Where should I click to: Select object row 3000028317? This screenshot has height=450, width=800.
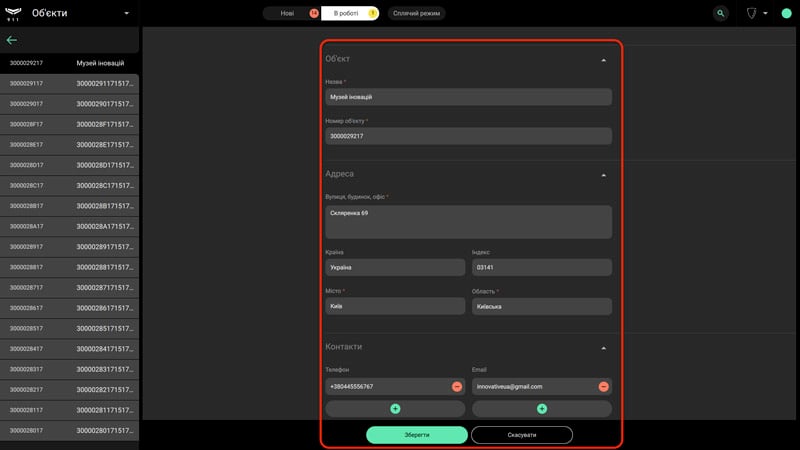click(x=69, y=369)
